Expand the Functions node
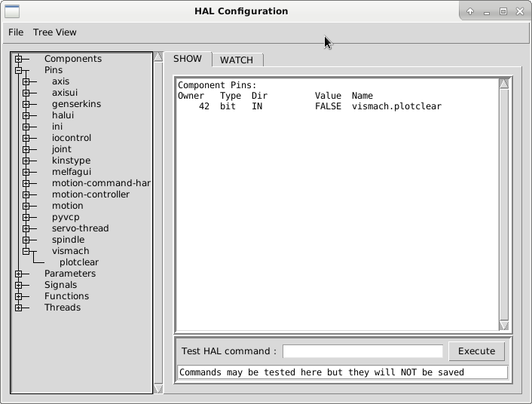This screenshot has width=532, height=404. (19, 296)
